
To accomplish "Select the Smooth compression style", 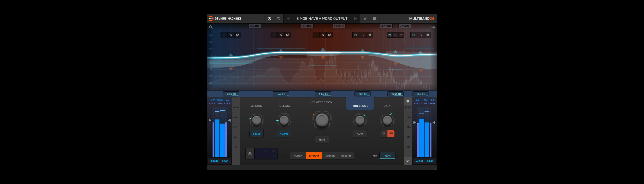I will click(314, 156).
